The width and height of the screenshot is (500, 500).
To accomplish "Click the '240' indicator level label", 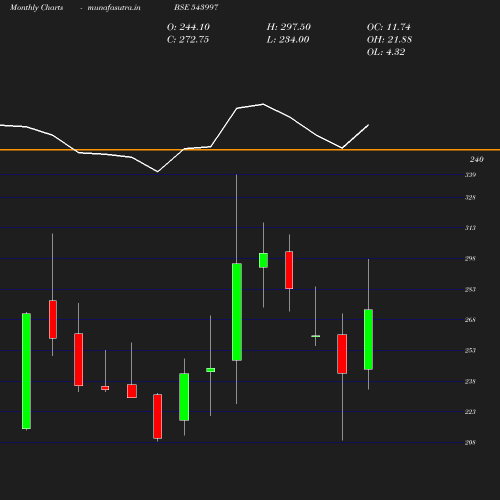I will tap(477, 159).
